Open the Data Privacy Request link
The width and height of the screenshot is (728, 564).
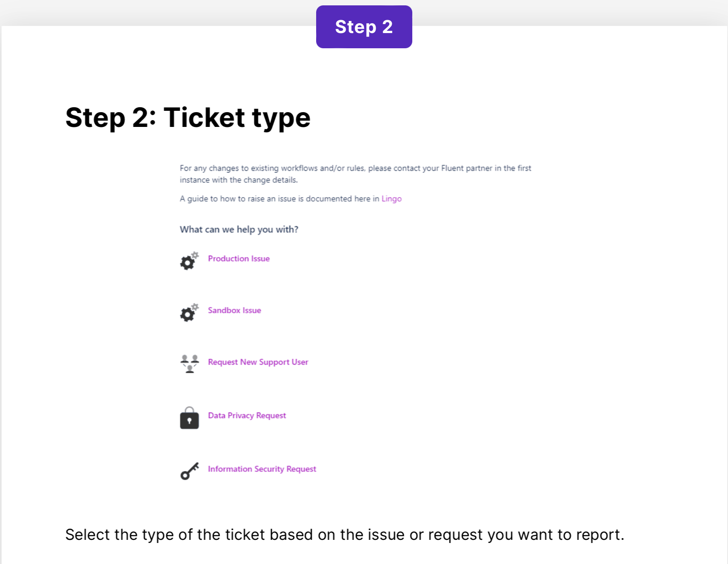pyautogui.click(x=247, y=416)
